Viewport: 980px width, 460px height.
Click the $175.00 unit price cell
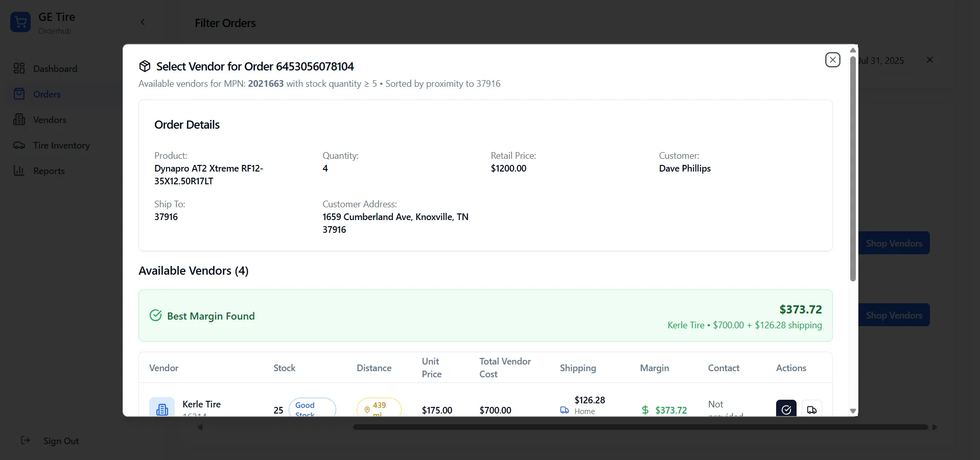pyautogui.click(x=437, y=410)
